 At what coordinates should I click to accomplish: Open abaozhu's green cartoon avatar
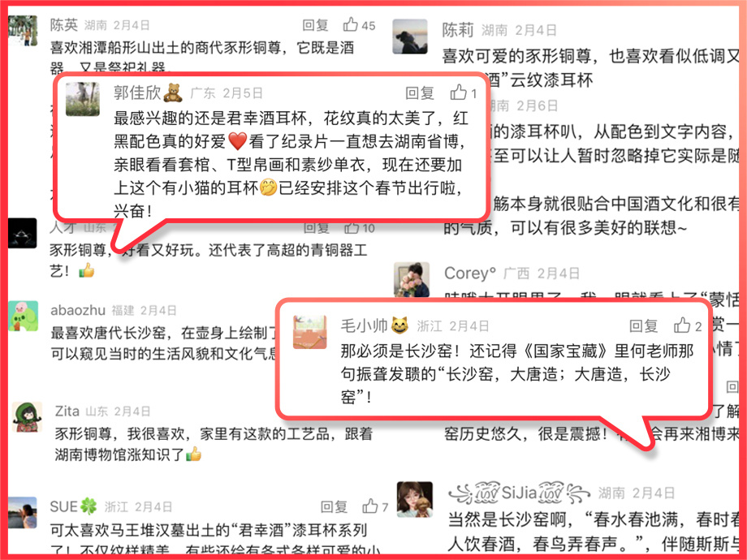23,316
